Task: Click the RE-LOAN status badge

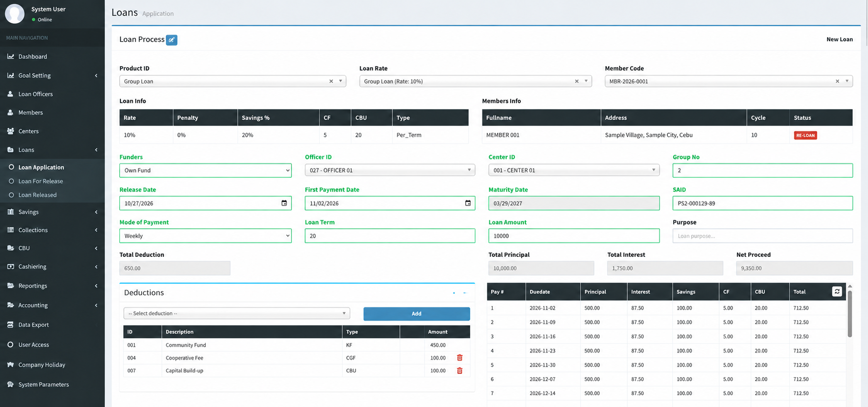Action: 805,136
